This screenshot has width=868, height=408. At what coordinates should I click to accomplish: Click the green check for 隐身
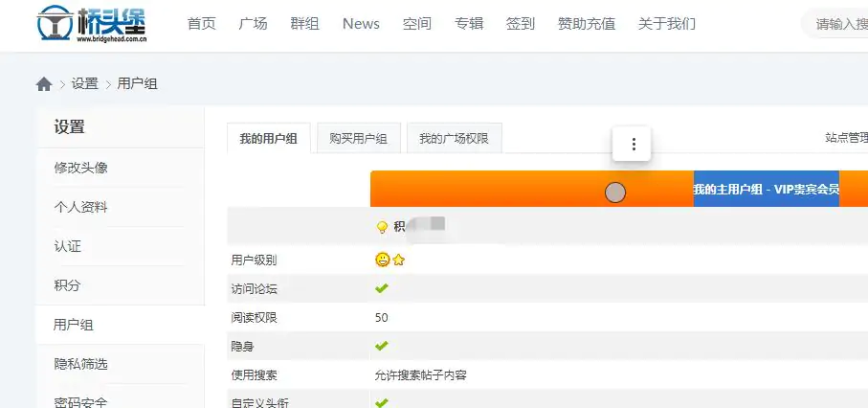pos(382,346)
